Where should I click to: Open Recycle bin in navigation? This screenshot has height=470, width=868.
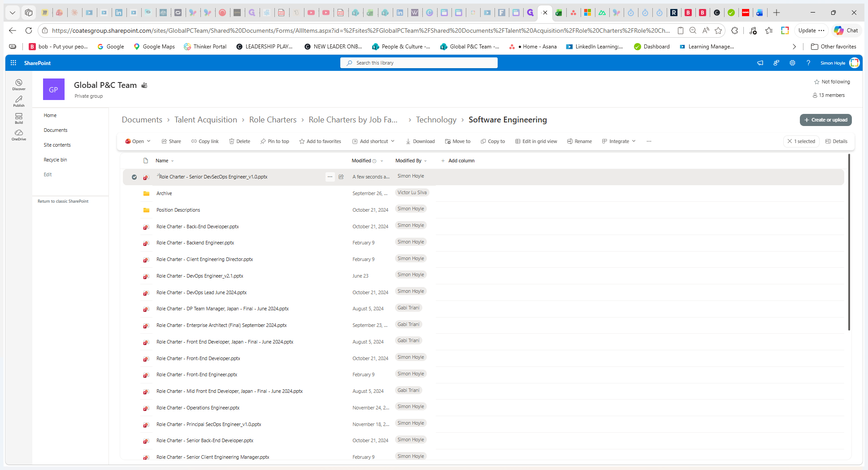point(55,160)
